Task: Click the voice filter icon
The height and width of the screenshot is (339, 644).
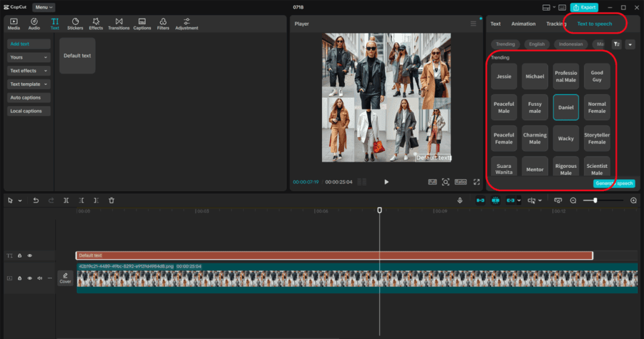Action: (x=616, y=45)
